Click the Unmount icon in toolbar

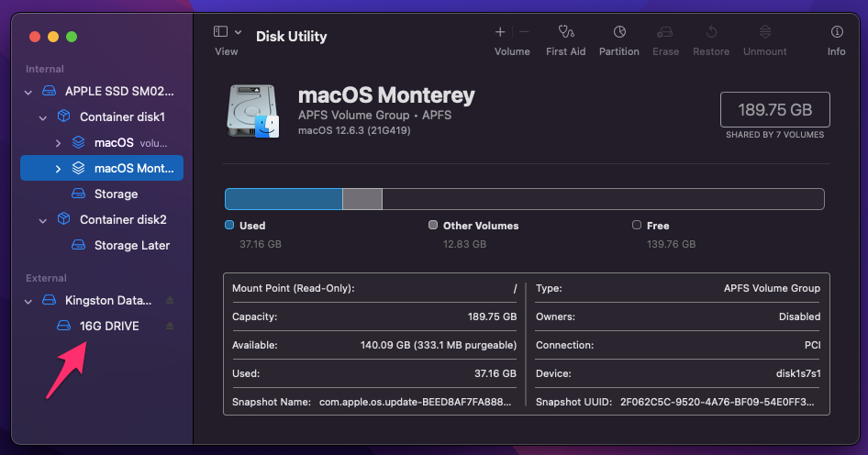pos(765,31)
